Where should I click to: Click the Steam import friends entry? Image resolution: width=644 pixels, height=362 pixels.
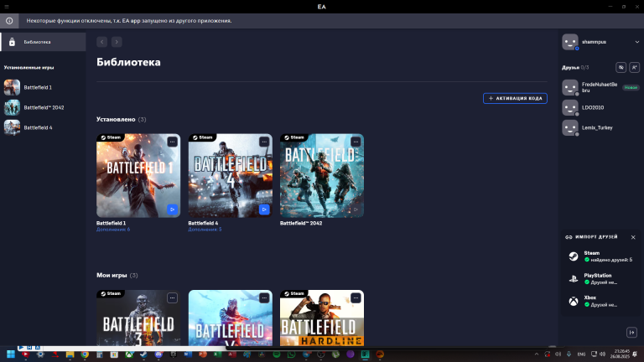[601, 256]
